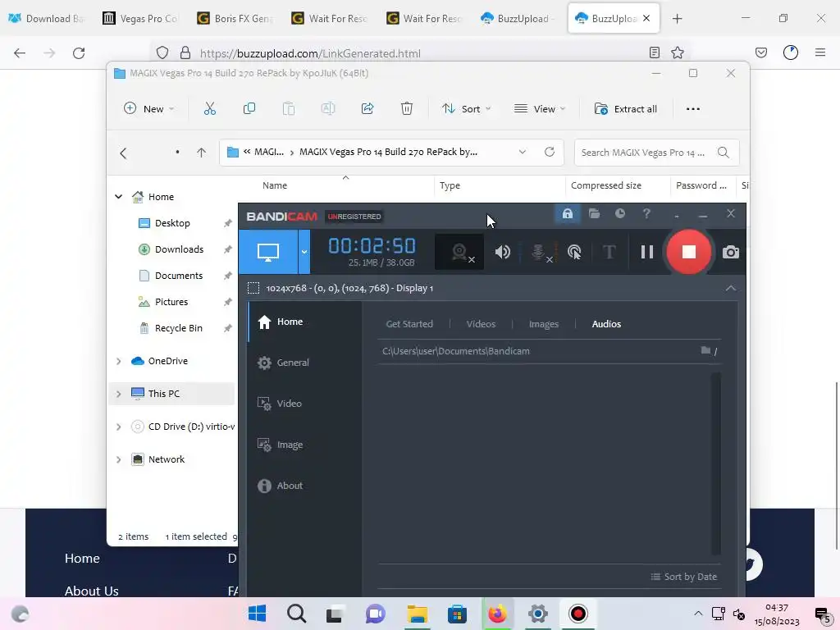This screenshot has height=630, width=840.
Task: Refresh the Explorer folder view
Action: click(549, 152)
